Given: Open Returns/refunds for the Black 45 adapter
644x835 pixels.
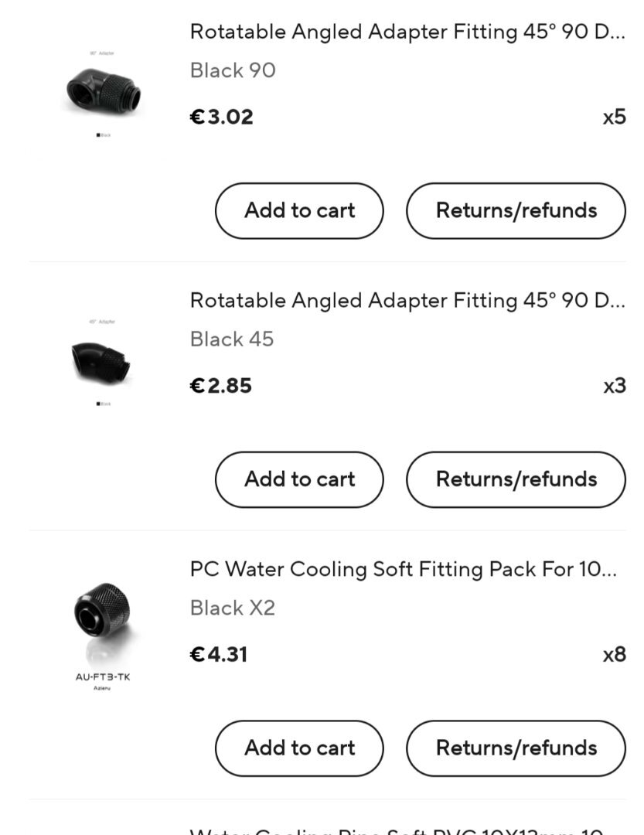Looking at the screenshot, I should pos(516,479).
